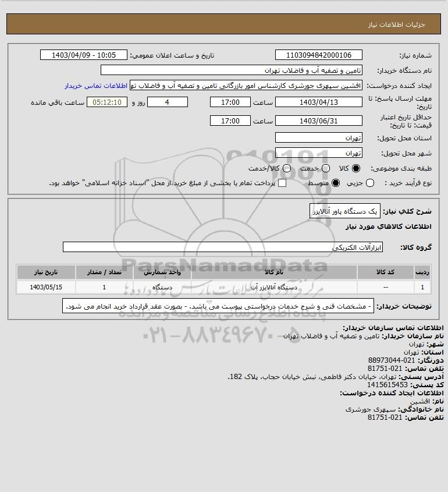This screenshot has width=448, height=492.
Task: Click the واحد شمارش column header
Action: (x=162, y=272)
